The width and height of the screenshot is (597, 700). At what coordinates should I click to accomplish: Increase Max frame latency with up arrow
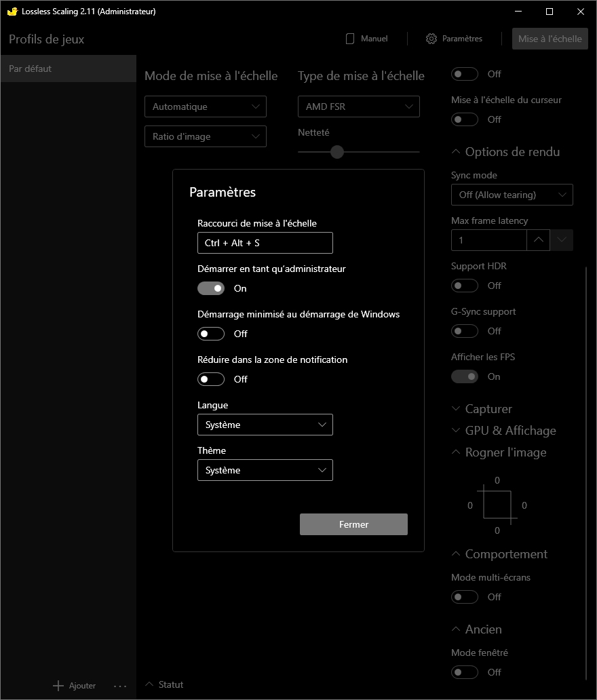click(539, 240)
